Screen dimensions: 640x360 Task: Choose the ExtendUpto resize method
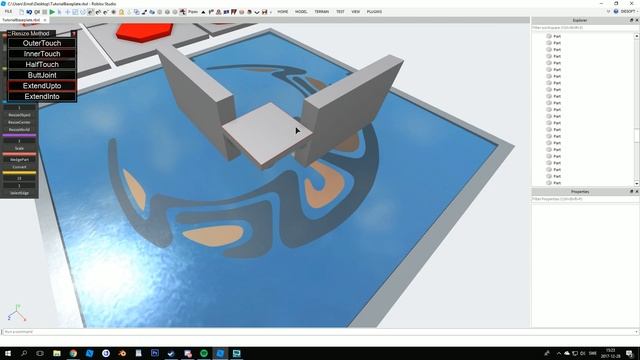pos(42,86)
